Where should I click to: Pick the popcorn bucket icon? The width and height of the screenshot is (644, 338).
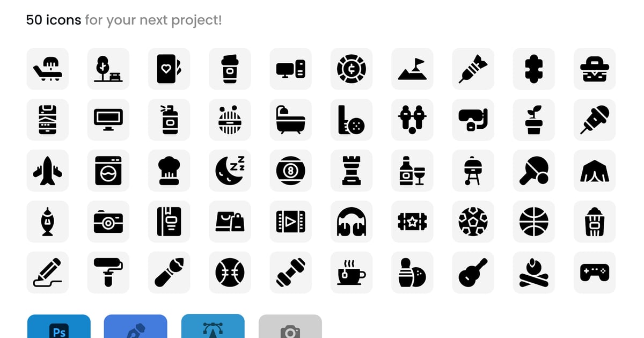[x=595, y=222]
